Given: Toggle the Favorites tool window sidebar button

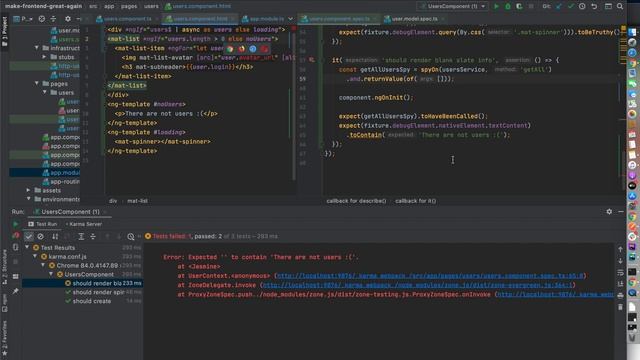Looking at the screenshot, I should (x=4, y=338).
